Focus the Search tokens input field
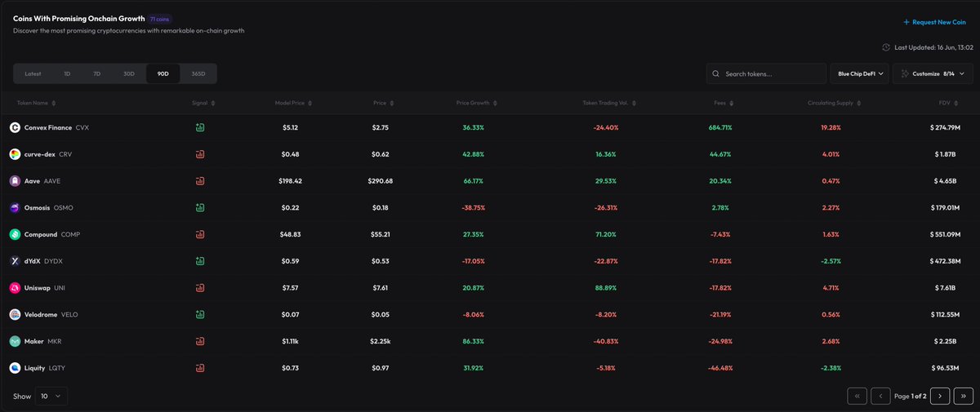 click(767, 73)
